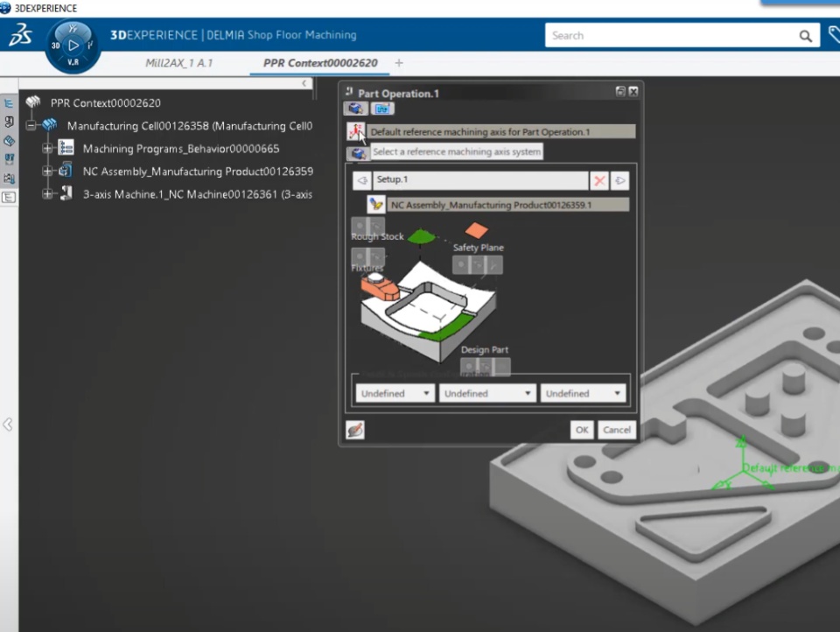Viewport: 840px width, 632px height.
Task: Click the right information quadrant of compass
Action: (x=90, y=45)
